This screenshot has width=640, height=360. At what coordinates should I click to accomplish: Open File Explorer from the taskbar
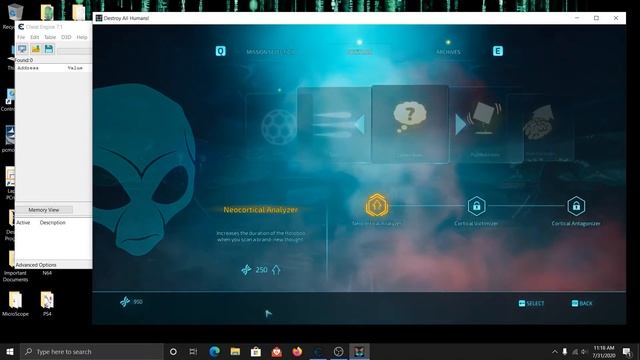click(235, 351)
